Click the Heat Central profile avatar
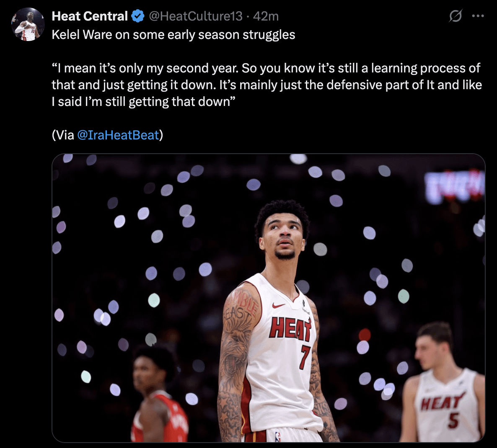The width and height of the screenshot is (497, 448). 28,24
